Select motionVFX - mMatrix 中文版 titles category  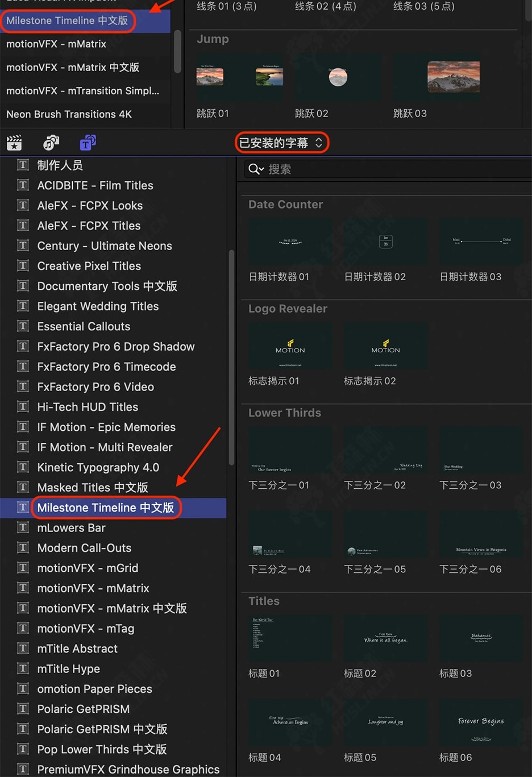(x=113, y=608)
